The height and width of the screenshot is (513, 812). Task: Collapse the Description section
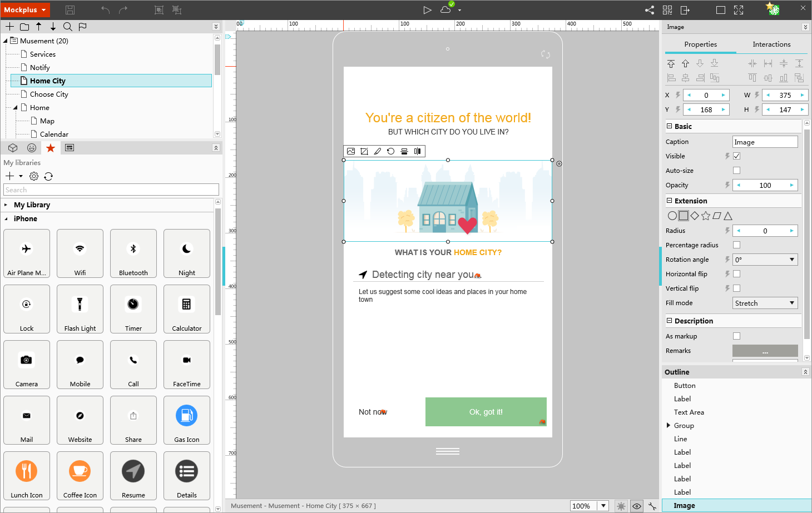[670, 321]
